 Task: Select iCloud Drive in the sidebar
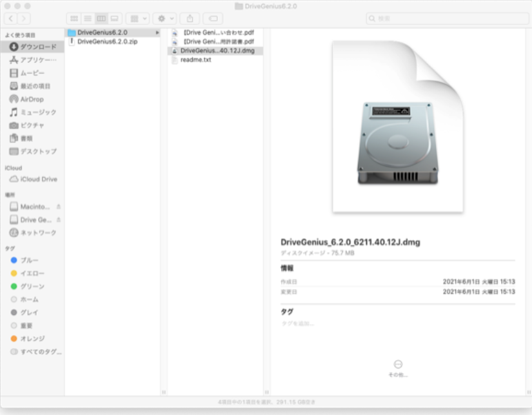[x=39, y=179]
